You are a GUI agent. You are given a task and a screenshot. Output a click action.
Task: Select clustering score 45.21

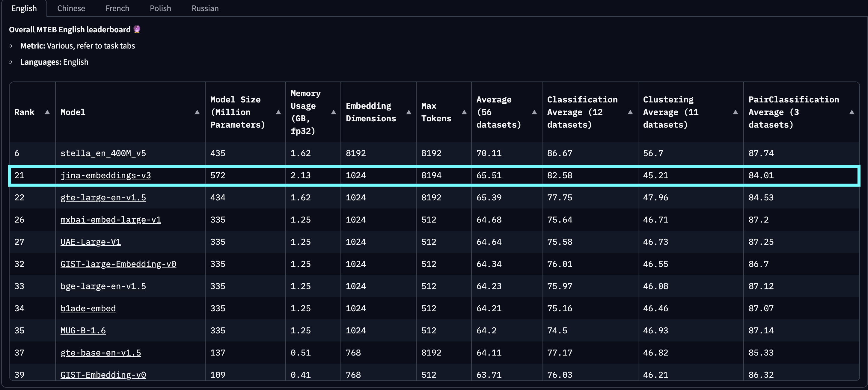(x=691, y=176)
